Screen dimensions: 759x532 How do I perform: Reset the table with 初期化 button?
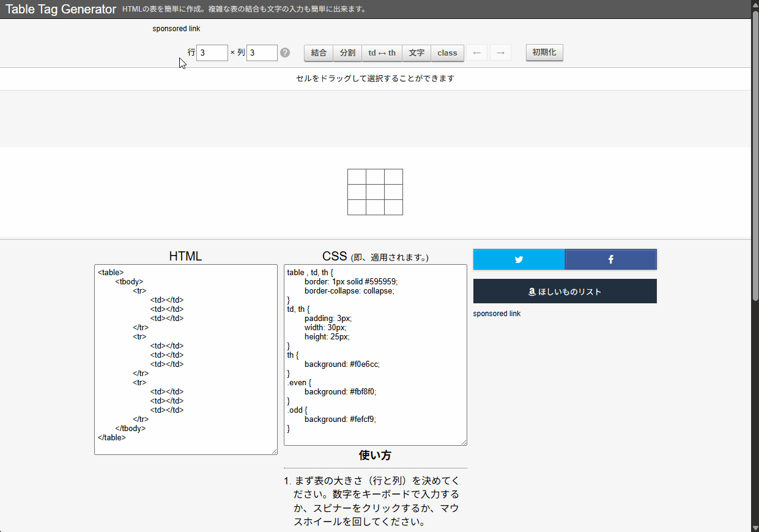click(544, 53)
